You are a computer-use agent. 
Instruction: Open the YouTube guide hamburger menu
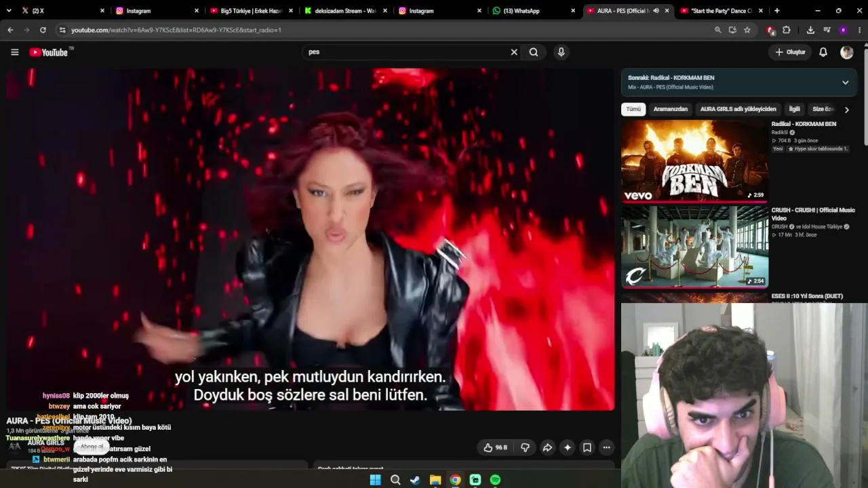[x=15, y=52]
